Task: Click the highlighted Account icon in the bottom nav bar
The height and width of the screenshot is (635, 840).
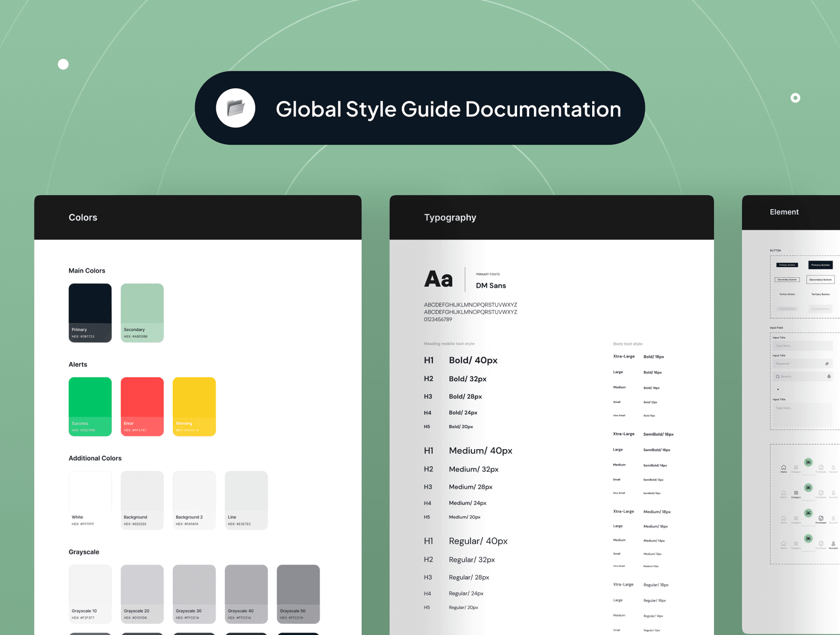Action: tap(833, 544)
